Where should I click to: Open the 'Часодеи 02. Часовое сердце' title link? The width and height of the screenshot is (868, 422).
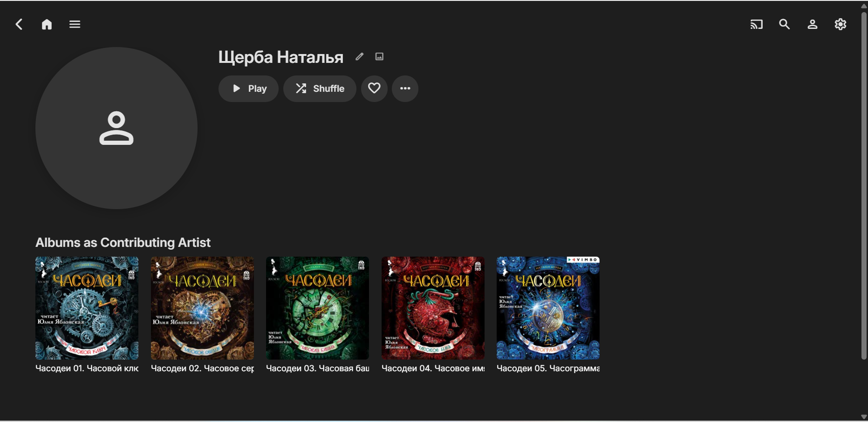pyautogui.click(x=203, y=368)
